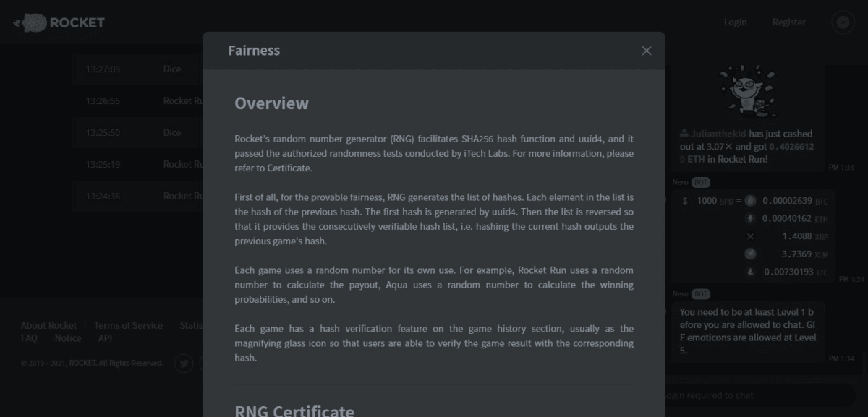Click the Twitter icon in footer
The width and height of the screenshot is (868, 417).
(x=184, y=364)
